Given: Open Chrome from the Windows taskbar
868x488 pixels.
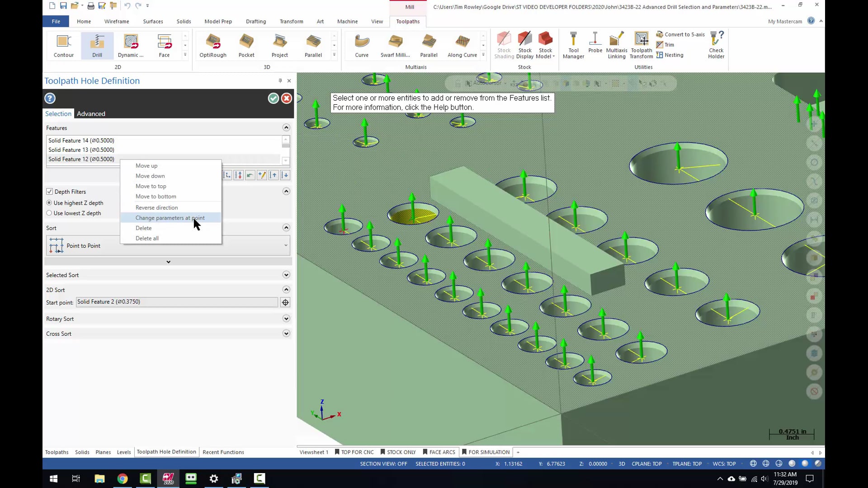Looking at the screenshot, I should pyautogui.click(x=123, y=479).
